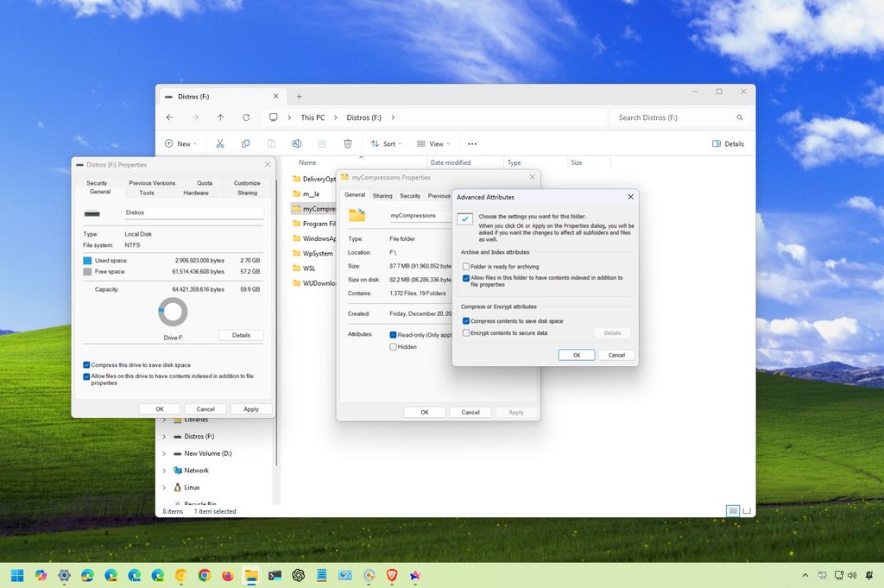Click the Delete icon in the toolbar
The height and width of the screenshot is (588, 884).
pyautogui.click(x=348, y=143)
